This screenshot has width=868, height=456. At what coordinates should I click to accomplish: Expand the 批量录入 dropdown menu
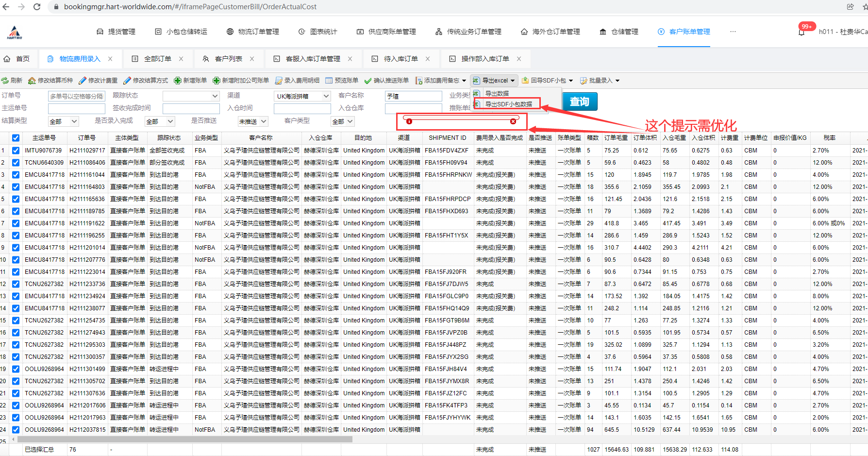(x=618, y=81)
